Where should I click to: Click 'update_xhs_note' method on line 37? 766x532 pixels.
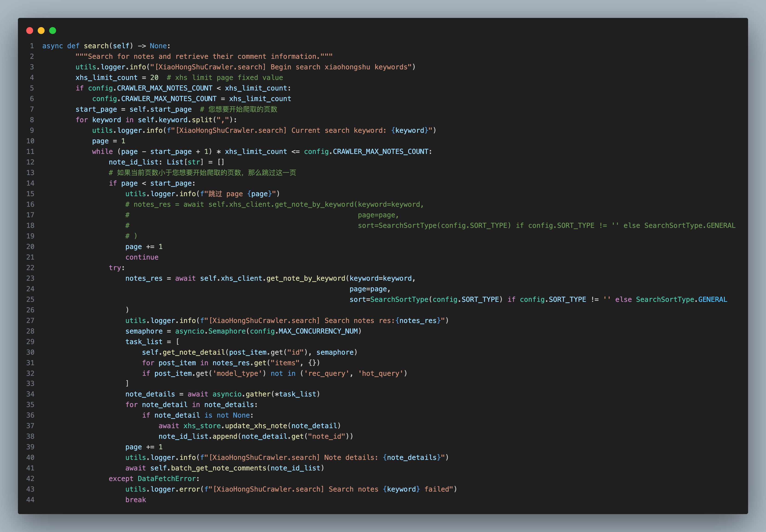pos(256,426)
